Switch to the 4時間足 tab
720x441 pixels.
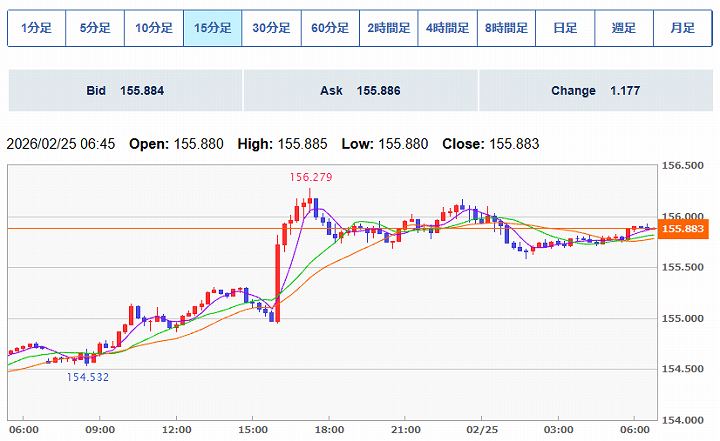[x=447, y=28]
